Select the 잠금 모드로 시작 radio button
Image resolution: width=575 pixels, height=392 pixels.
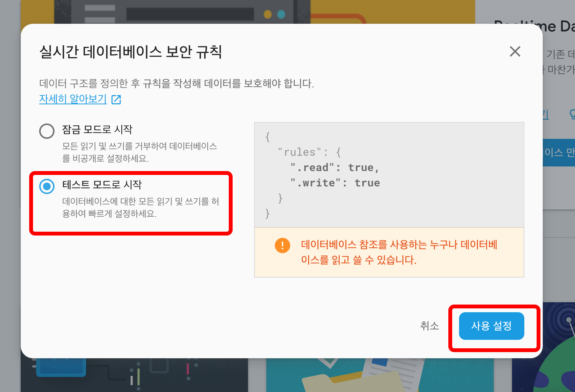[47, 131]
